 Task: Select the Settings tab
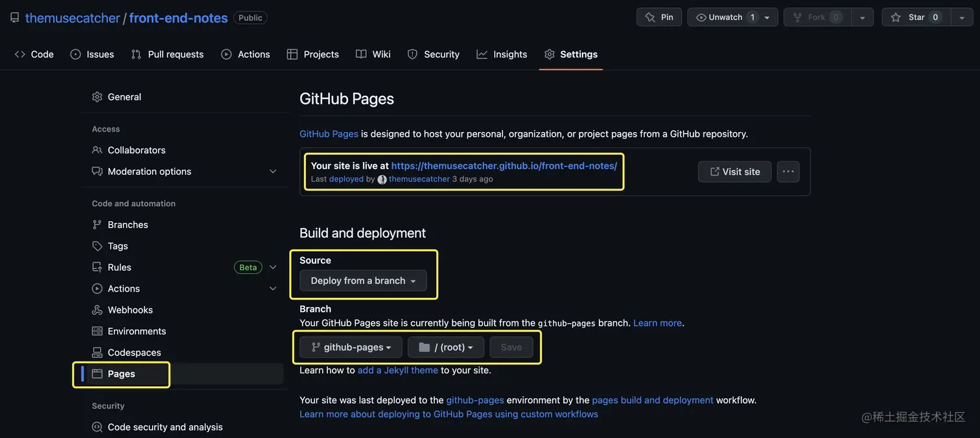(x=571, y=54)
